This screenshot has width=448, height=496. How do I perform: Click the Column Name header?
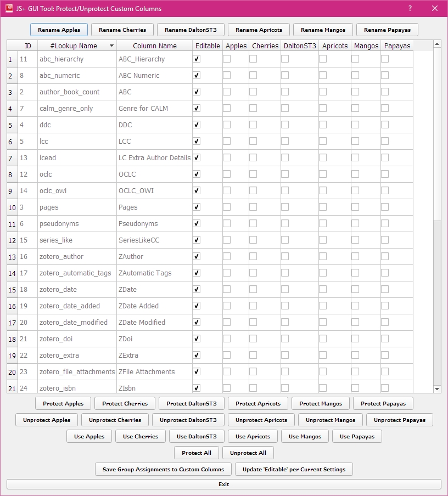pos(154,46)
